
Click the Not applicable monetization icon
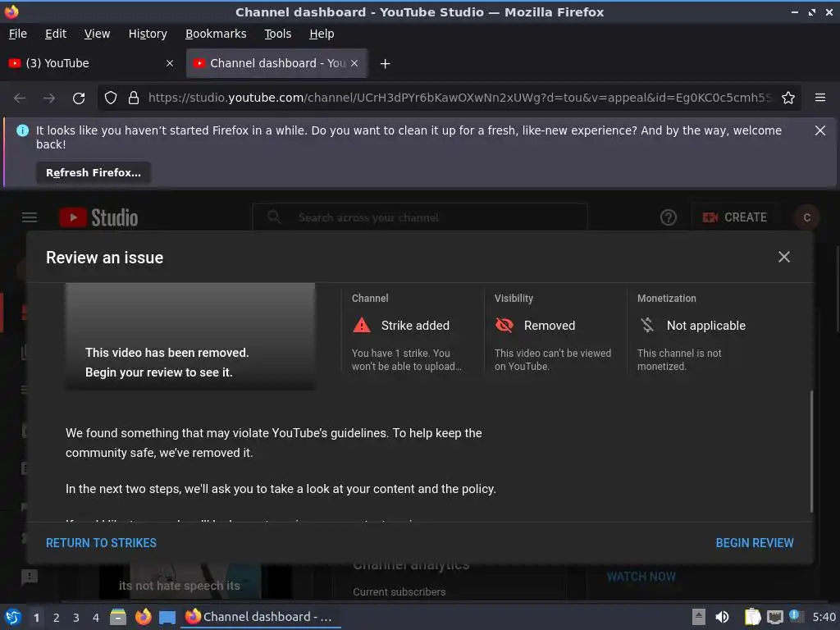click(647, 325)
